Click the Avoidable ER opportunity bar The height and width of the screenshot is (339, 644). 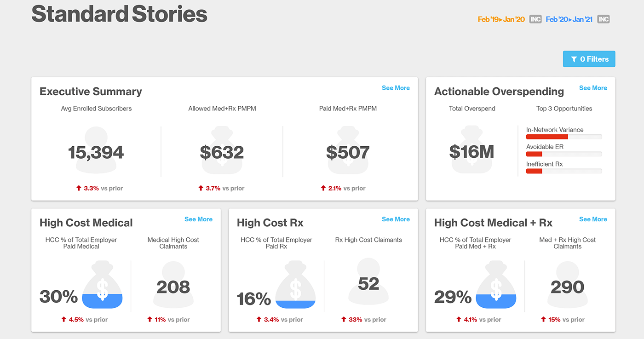tap(563, 154)
